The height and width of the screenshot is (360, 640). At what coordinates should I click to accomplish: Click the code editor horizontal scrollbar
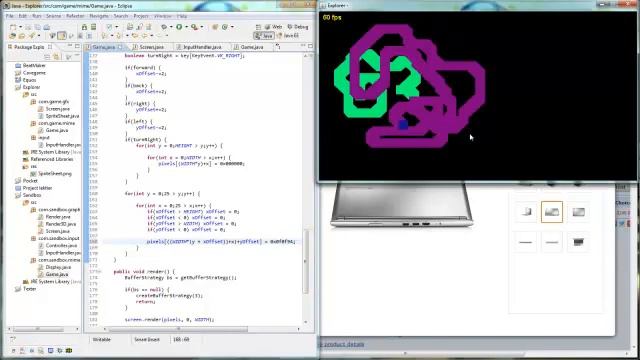[178, 329]
